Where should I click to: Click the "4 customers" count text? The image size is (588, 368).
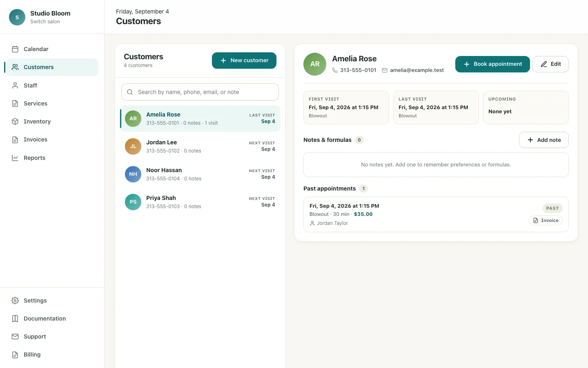click(x=138, y=65)
